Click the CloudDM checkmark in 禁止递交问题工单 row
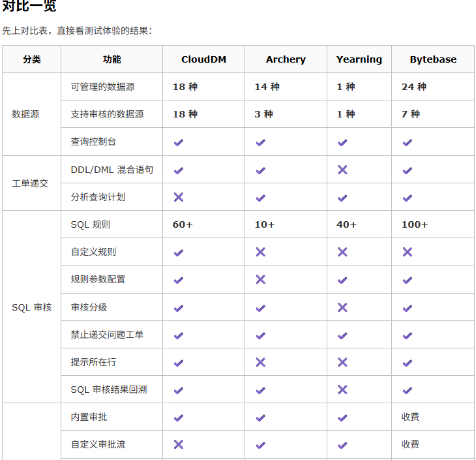Image resolution: width=476 pixels, height=460 pixels. coord(179,335)
